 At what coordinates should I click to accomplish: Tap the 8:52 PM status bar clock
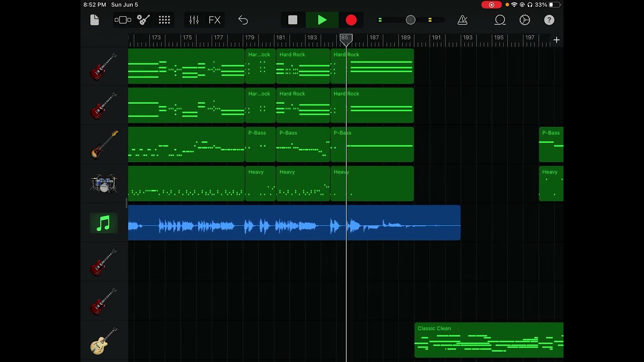click(x=95, y=5)
